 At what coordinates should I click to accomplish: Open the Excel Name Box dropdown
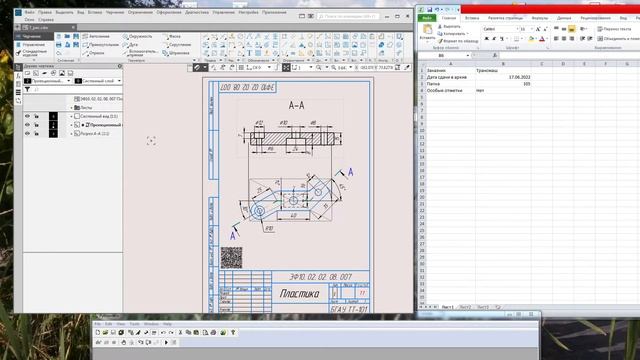467,55
